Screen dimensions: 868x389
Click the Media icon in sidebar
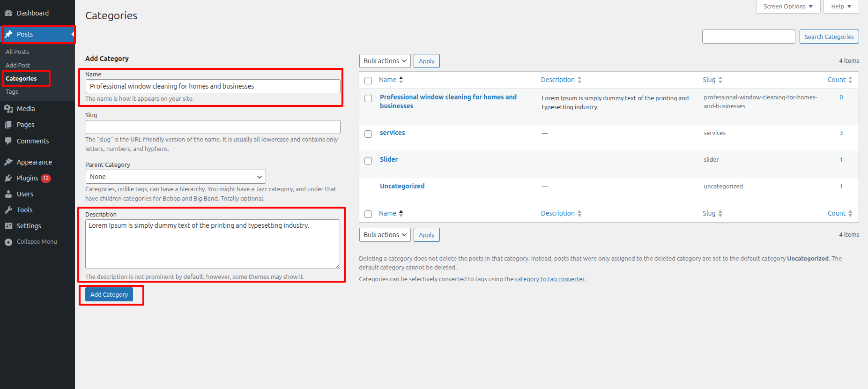(x=8, y=109)
